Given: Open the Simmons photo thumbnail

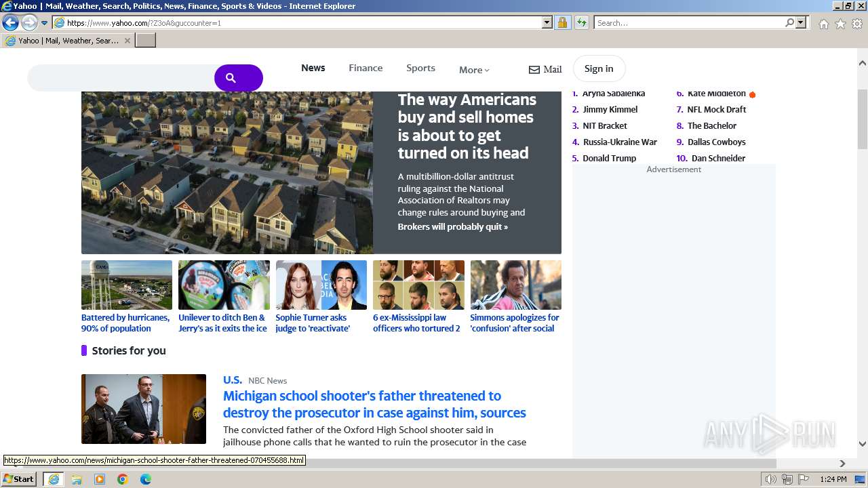Looking at the screenshot, I should [516, 285].
